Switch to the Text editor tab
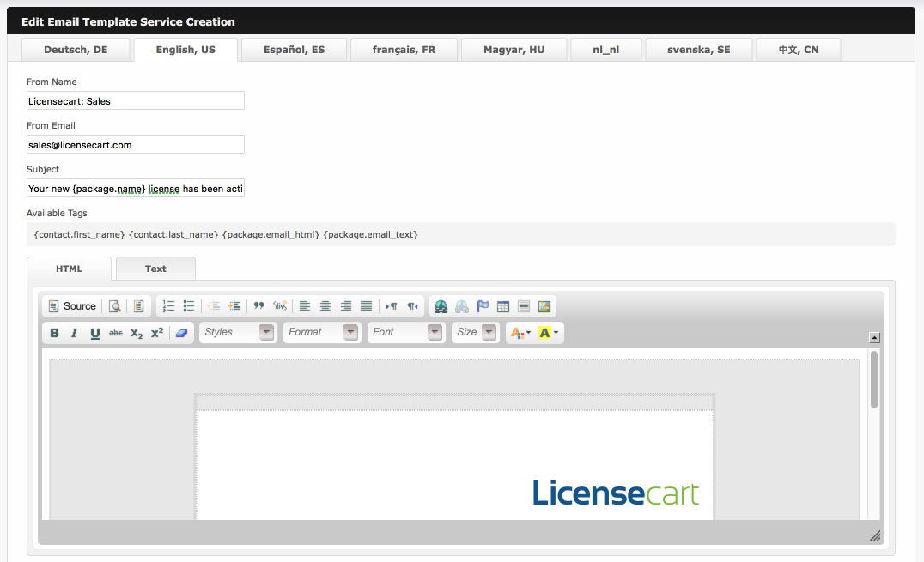The image size is (924, 562). point(155,269)
